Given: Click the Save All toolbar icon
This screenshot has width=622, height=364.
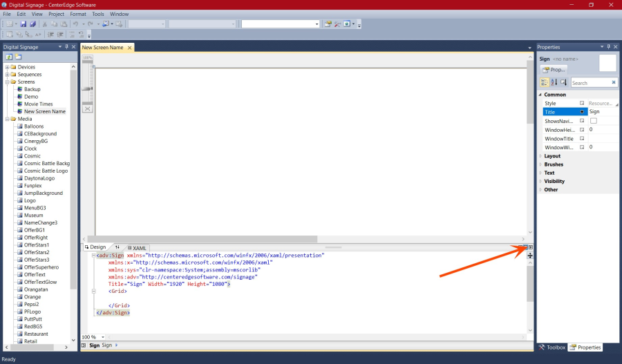Looking at the screenshot, I should [x=32, y=24].
